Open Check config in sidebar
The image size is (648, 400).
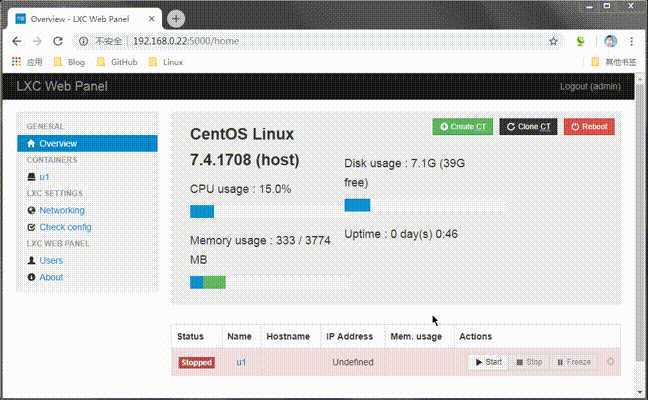click(65, 227)
